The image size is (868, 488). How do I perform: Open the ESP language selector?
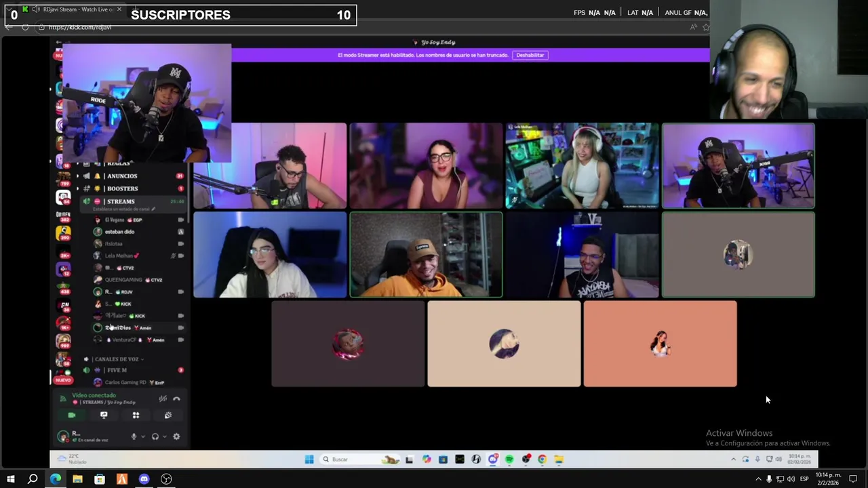coord(804,479)
